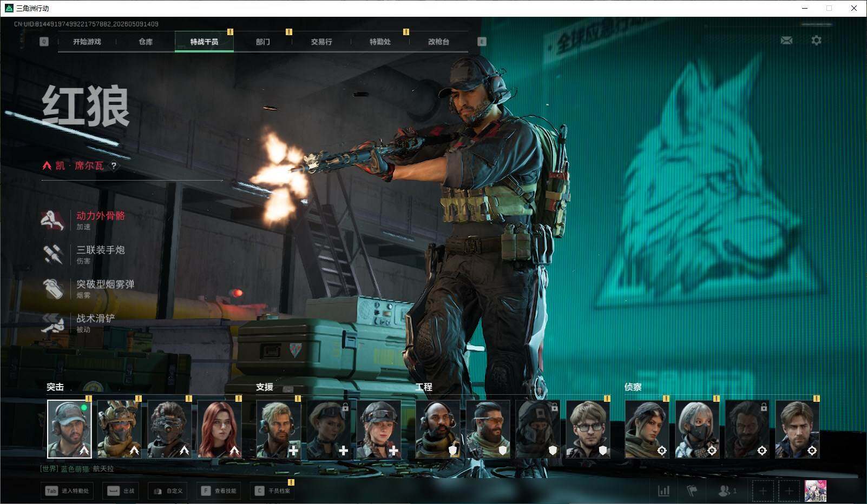The height and width of the screenshot is (504, 867).
Task: Open the settings gear icon
Action: [x=816, y=41]
